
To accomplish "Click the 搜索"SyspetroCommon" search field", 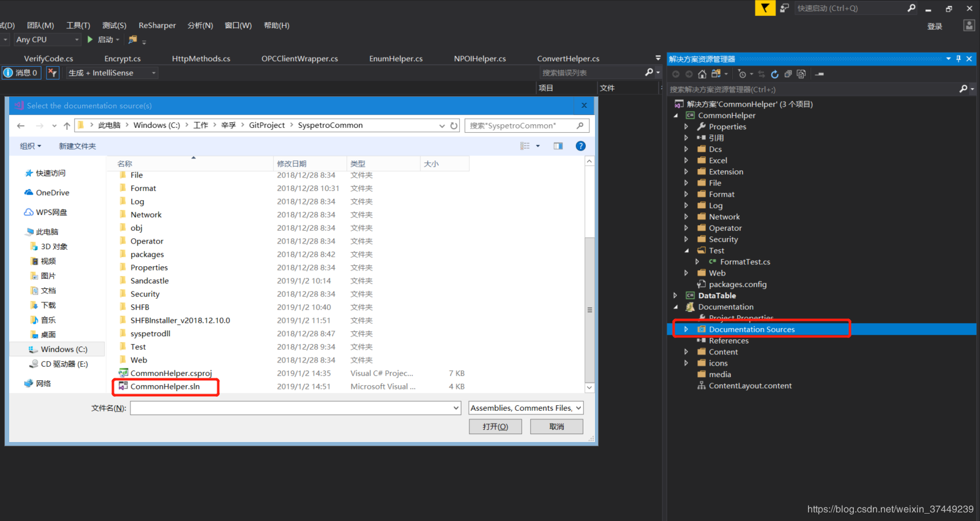I will click(526, 126).
